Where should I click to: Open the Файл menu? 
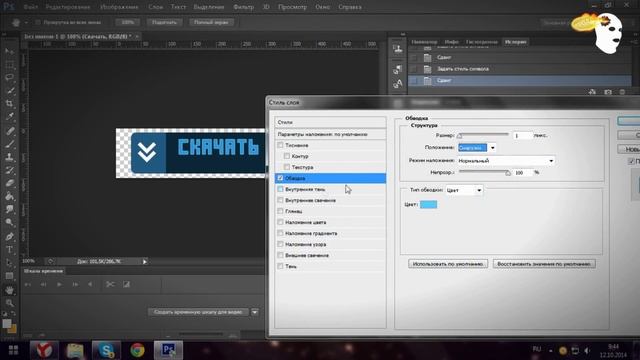click(x=31, y=7)
